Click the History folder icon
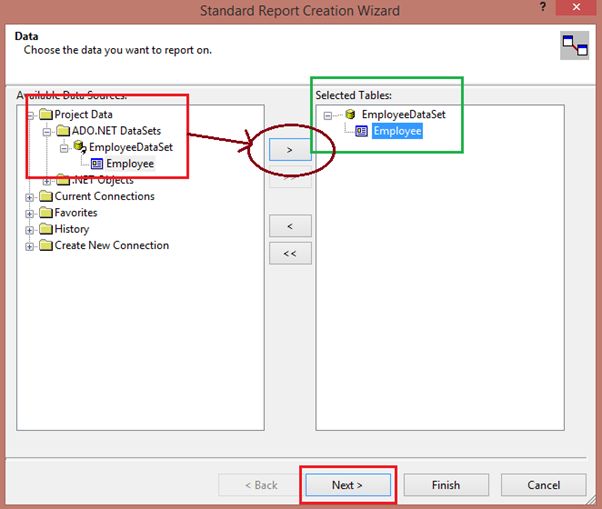This screenshot has width=602, height=509. coord(46,229)
